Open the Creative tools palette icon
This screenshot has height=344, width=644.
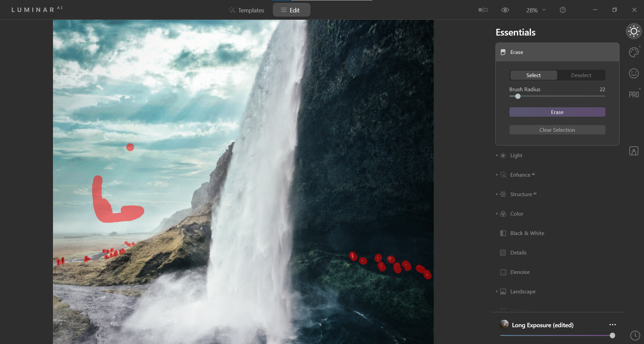tap(634, 52)
